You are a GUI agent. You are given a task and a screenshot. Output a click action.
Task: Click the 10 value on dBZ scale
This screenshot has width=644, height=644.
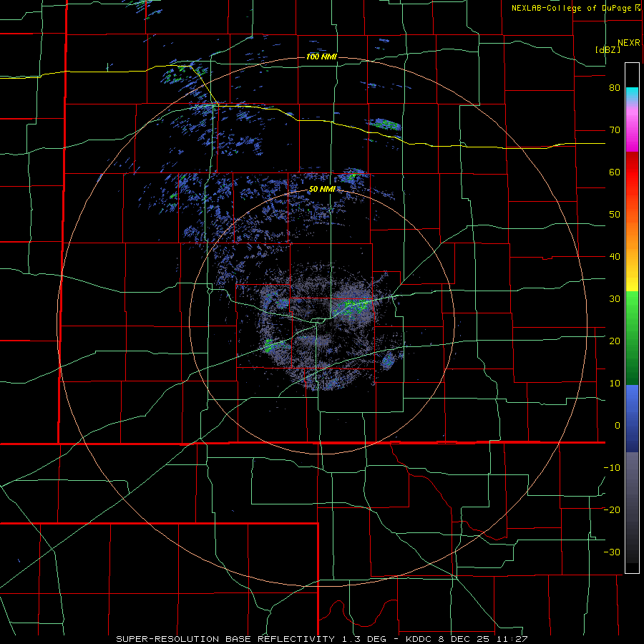coord(615,384)
